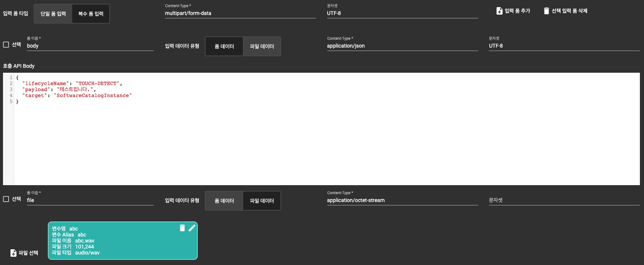Focus the 문자셋 field beside application/json
This screenshot has width=644, height=265.
coord(564,46)
